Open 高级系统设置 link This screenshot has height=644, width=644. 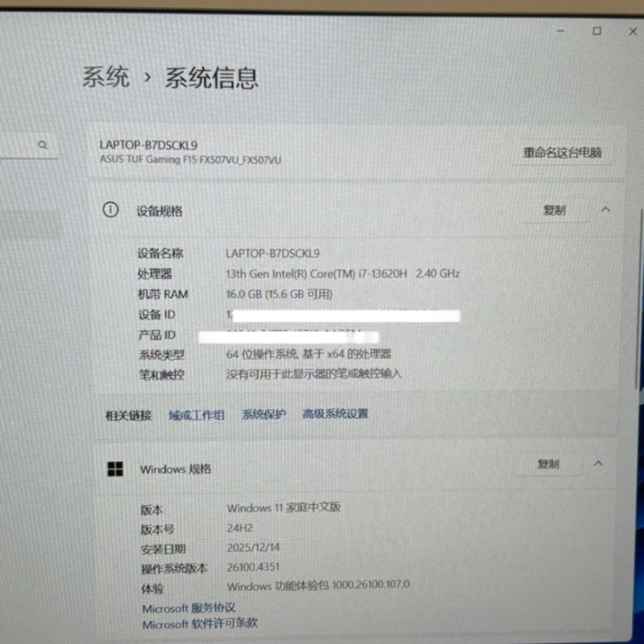(x=335, y=414)
